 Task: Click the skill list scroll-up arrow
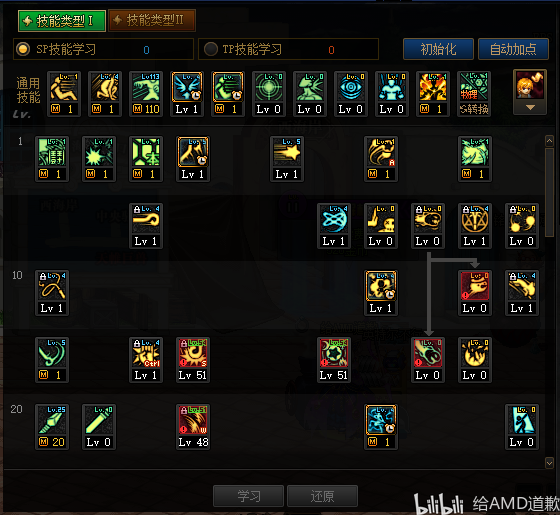[x=549, y=141]
